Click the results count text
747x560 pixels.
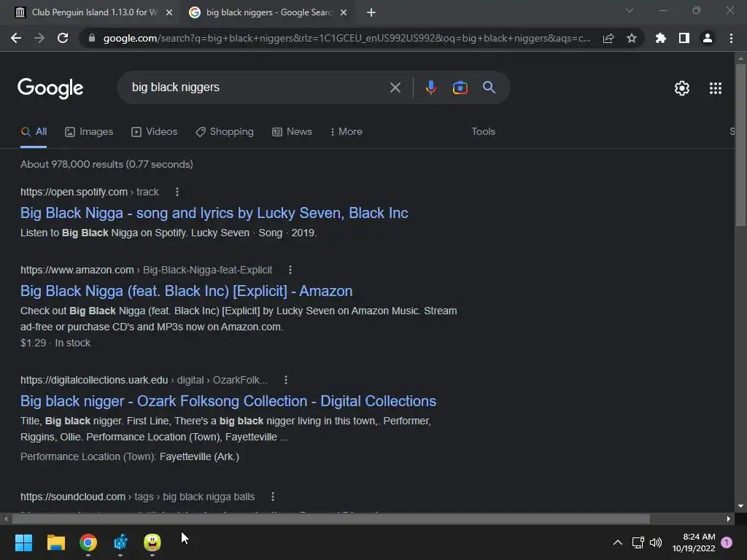click(107, 164)
